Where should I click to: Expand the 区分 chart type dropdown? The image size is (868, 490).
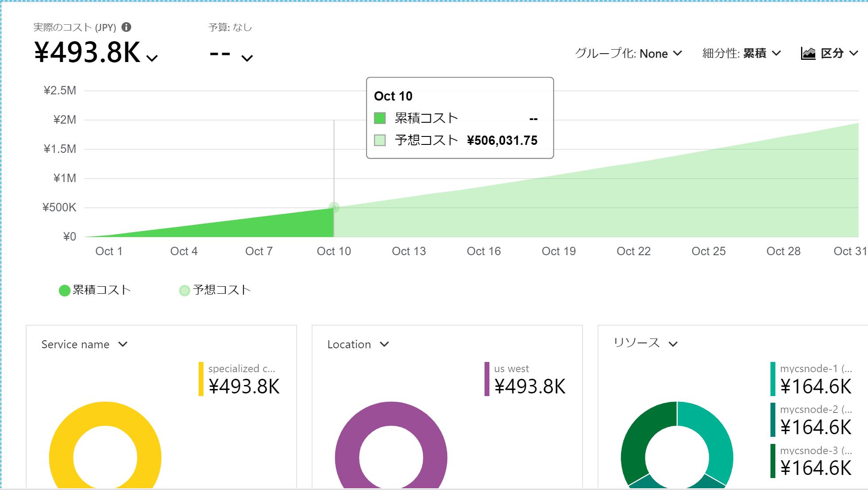[853, 53]
